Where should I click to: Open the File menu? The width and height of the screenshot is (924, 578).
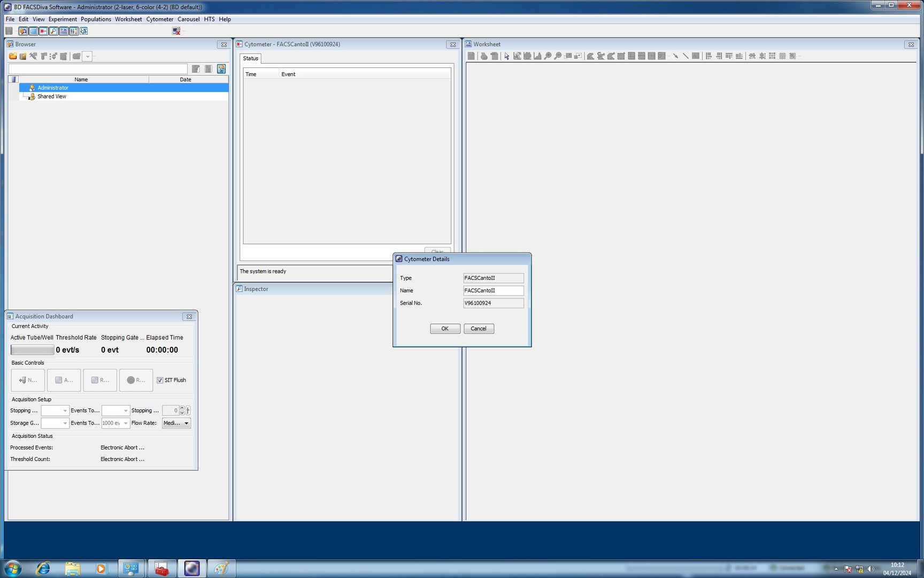tap(10, 19)
